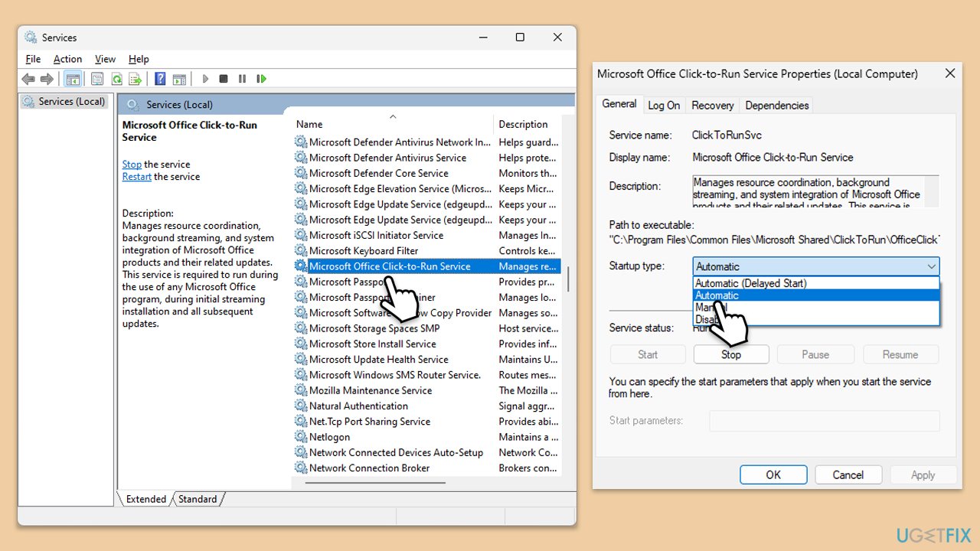980x551 pixels.
Task: Click the Start parameters input field
Action: pos(825,420)
